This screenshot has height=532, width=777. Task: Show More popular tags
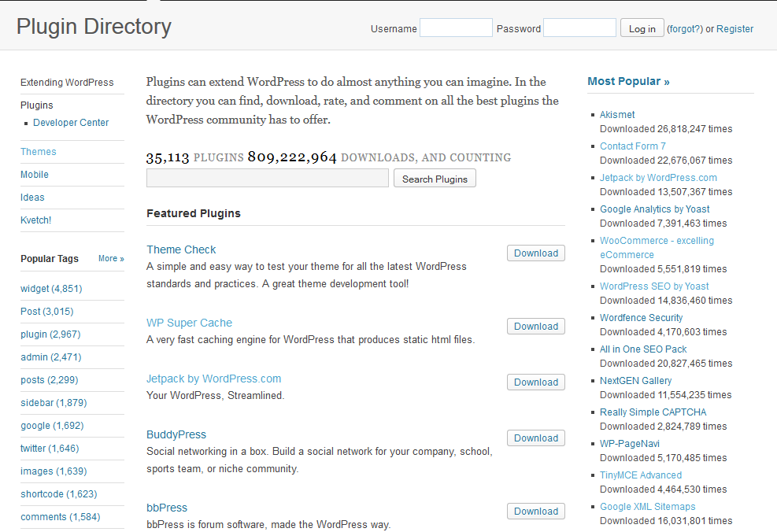(x=111, y=259)
